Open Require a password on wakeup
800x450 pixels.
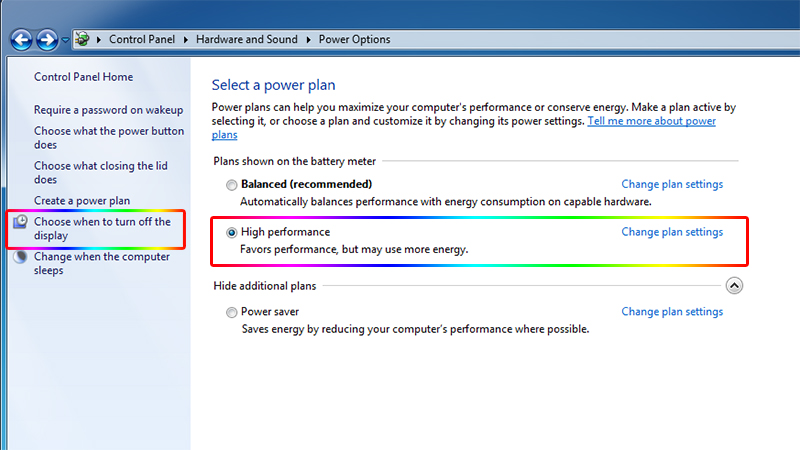click(x=109, y=110)
